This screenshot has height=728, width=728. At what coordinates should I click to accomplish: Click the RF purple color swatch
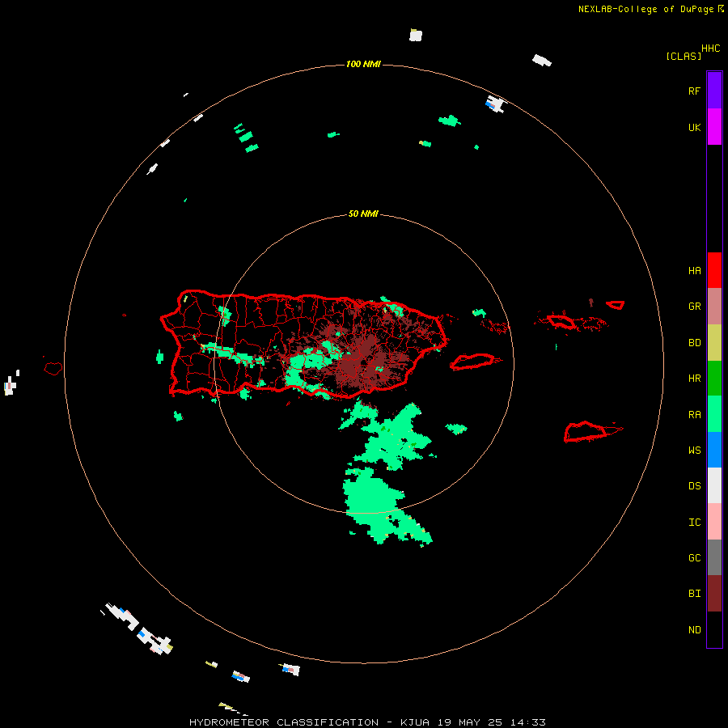tap(714, 91)
